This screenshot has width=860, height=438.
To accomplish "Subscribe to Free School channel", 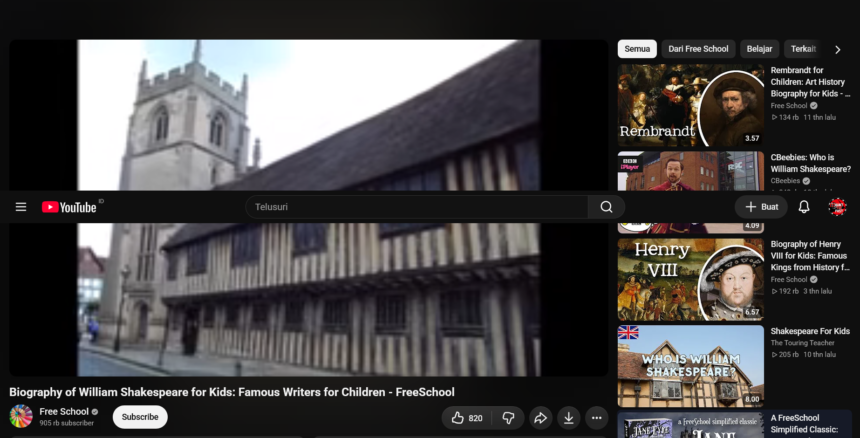I will (x=140, y=417).
